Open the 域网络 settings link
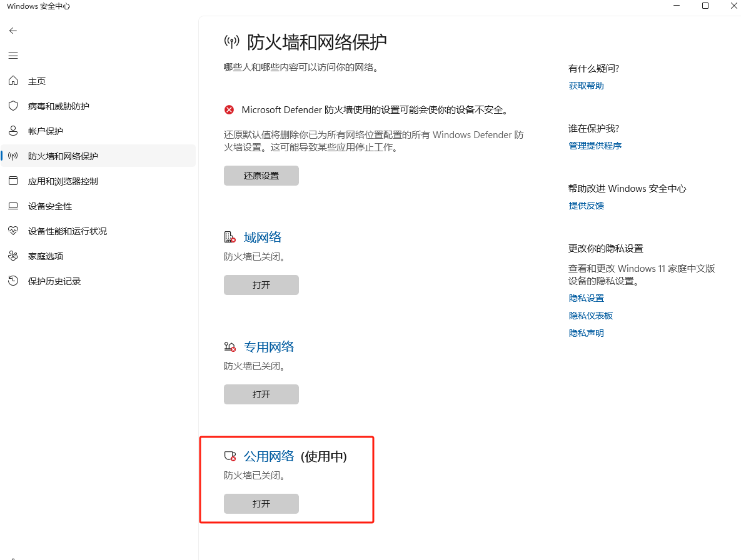The image size is (741, 560). (263, 237)
